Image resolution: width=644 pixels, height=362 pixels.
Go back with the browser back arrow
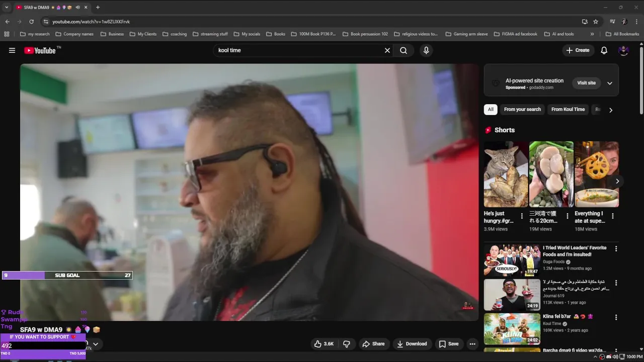(7, 22)
